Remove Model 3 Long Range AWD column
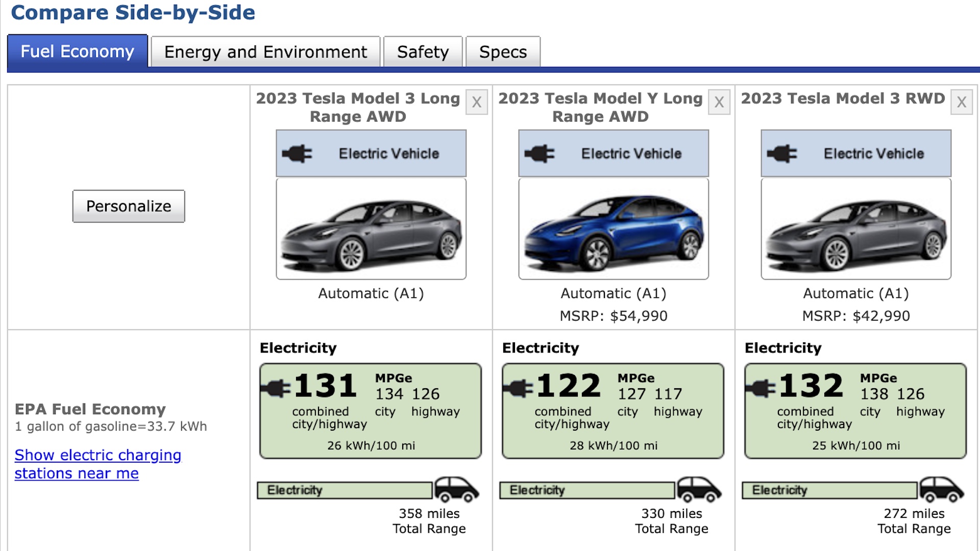Screen dimensions: 980x551 (477, 102)
